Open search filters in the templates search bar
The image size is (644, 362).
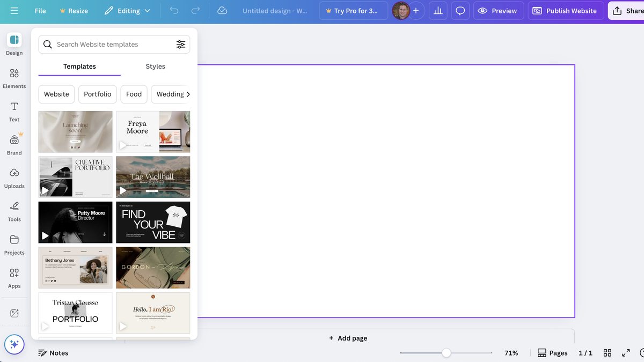pyautogui.click(x=181, y=44)
